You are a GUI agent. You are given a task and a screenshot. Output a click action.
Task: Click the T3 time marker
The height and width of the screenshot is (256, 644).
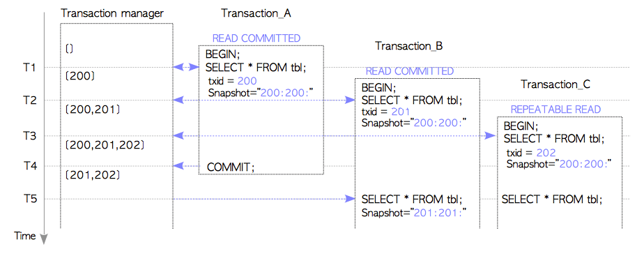(x=30, y=135)
